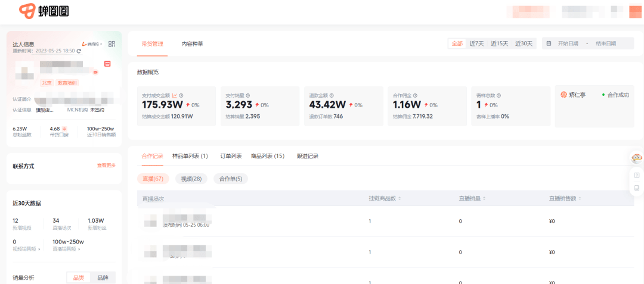Click the red live-video badge under the profile name
This screenshot has height=284, width=644.
pyautogui.click(x=95, y=72)
